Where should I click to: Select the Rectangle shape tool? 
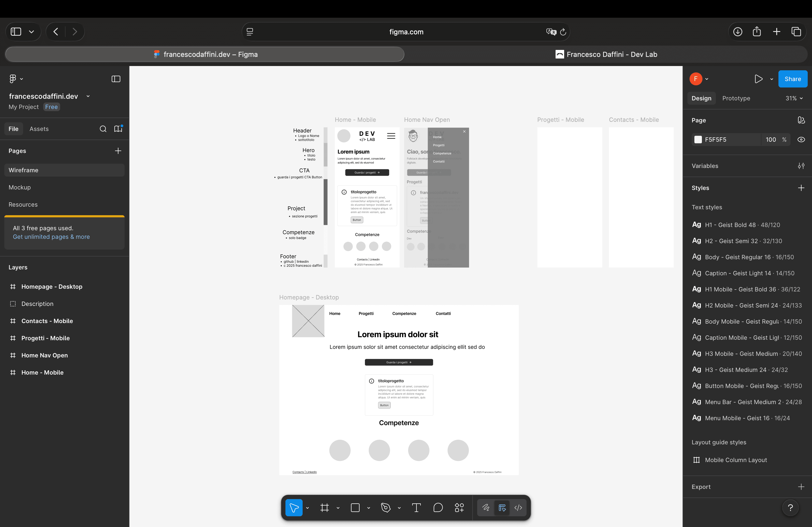pos(355,508)
